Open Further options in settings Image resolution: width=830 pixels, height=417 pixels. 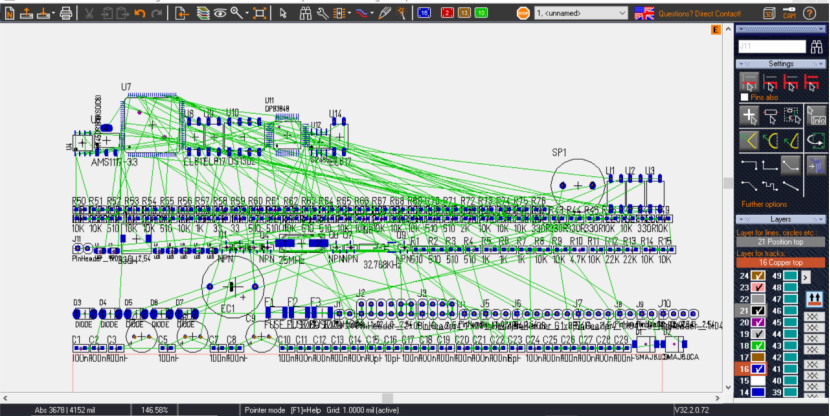tap(764, 204)
